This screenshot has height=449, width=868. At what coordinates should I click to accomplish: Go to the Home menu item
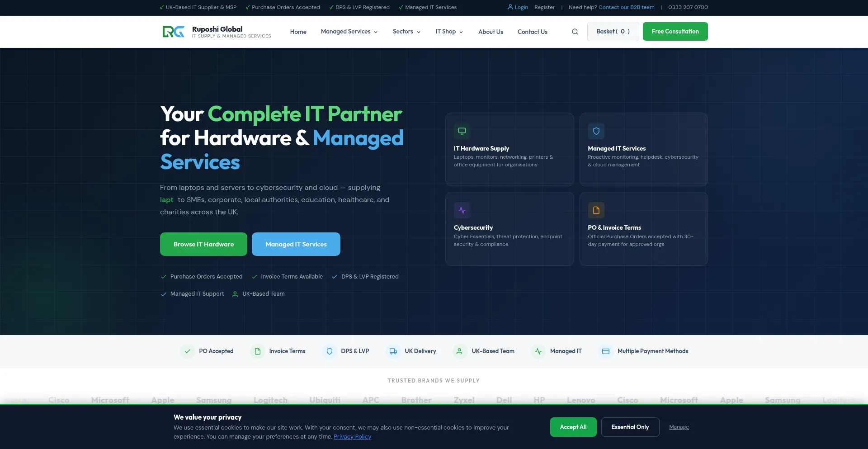298,32
